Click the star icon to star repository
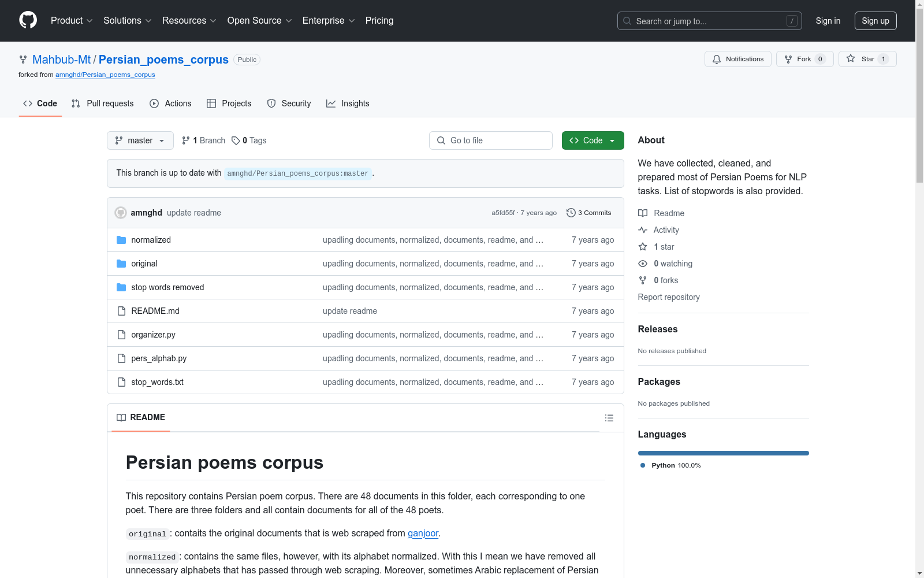 851,58
